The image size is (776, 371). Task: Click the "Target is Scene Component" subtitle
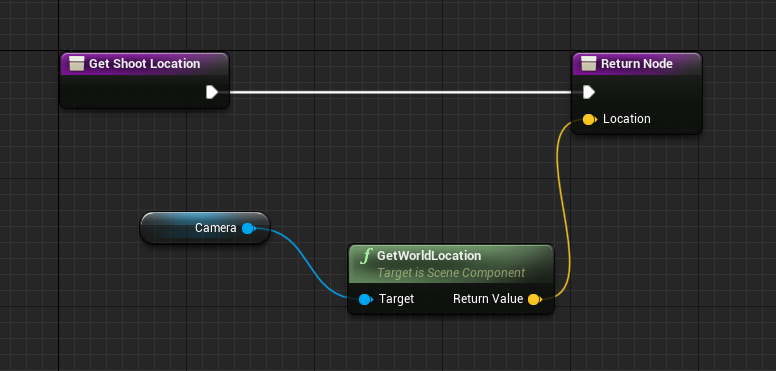click(451, 273)
